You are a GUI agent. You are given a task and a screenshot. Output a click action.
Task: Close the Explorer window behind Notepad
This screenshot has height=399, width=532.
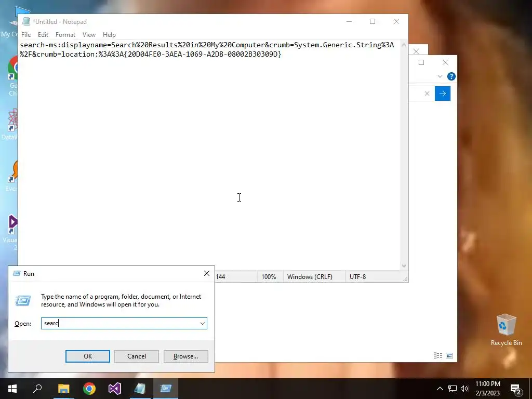click(x=445, y=62)
